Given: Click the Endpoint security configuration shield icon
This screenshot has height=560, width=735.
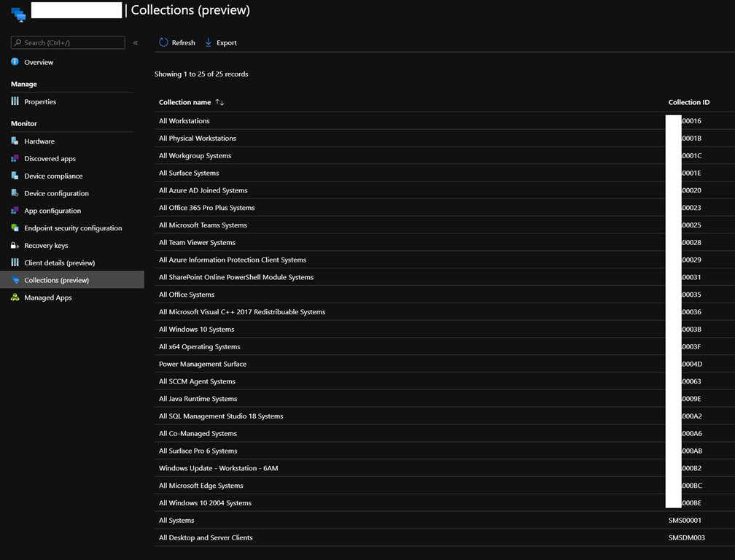Looking at the screenshot, I should pos(15,227).
